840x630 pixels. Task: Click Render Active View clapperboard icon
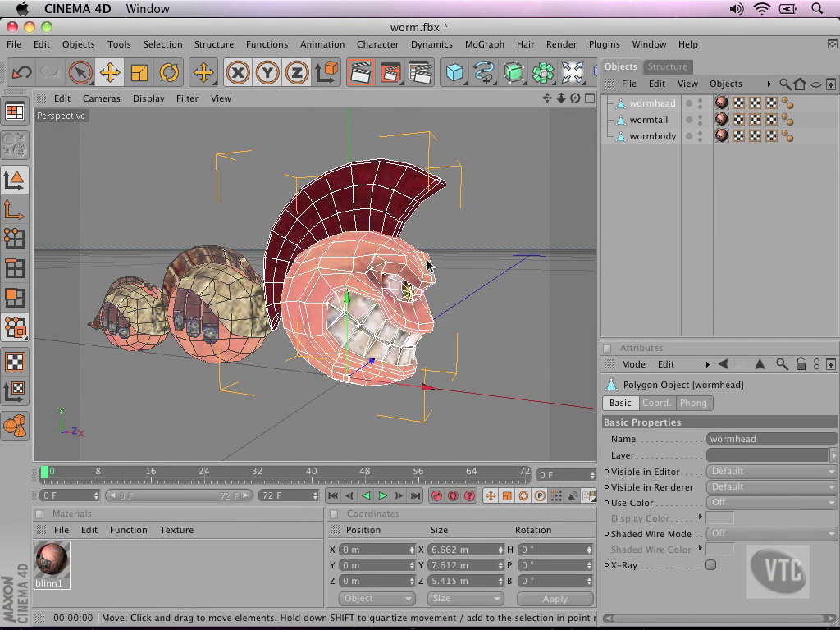(360, 73)
